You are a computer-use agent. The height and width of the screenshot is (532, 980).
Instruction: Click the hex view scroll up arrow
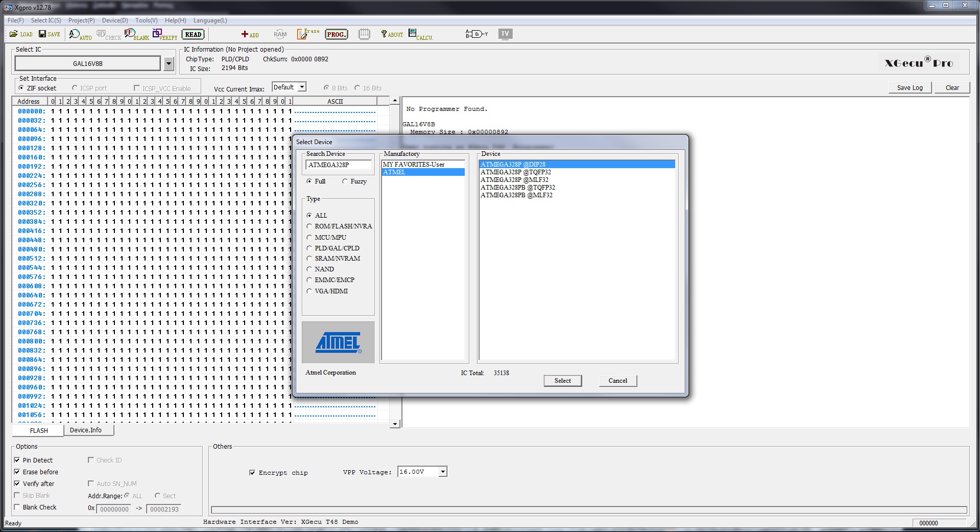pos(395,101)
